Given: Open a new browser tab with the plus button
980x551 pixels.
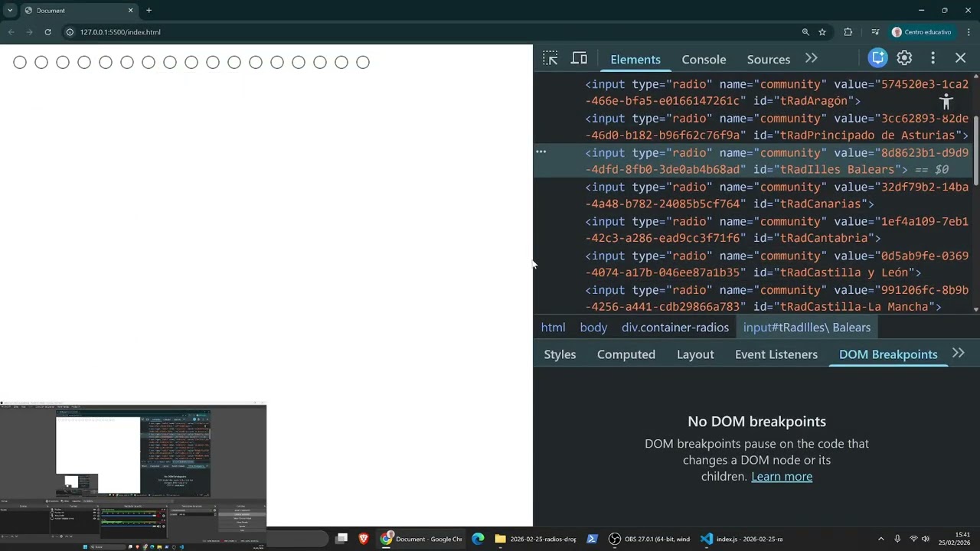Looking at the screenshot, I should [149, 11].
